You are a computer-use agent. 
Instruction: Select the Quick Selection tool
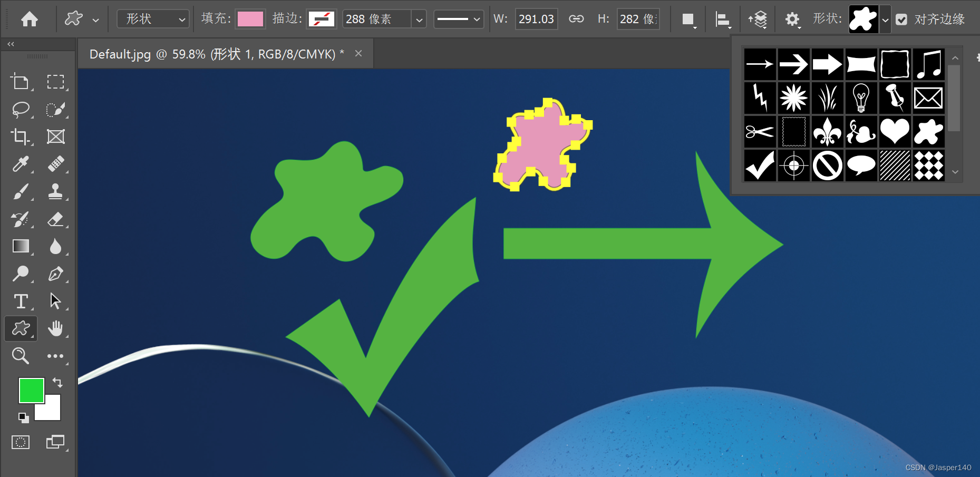[55, 109]
